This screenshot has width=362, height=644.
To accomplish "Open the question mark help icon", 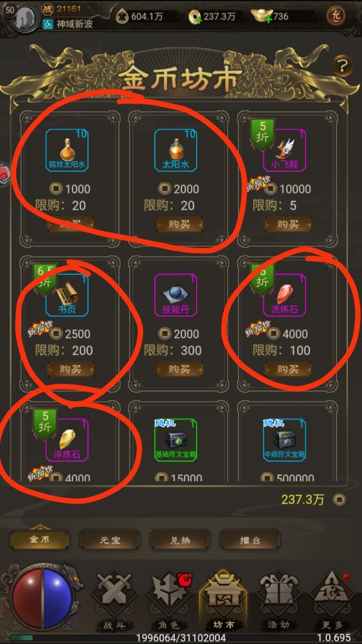I will (343, 65).
